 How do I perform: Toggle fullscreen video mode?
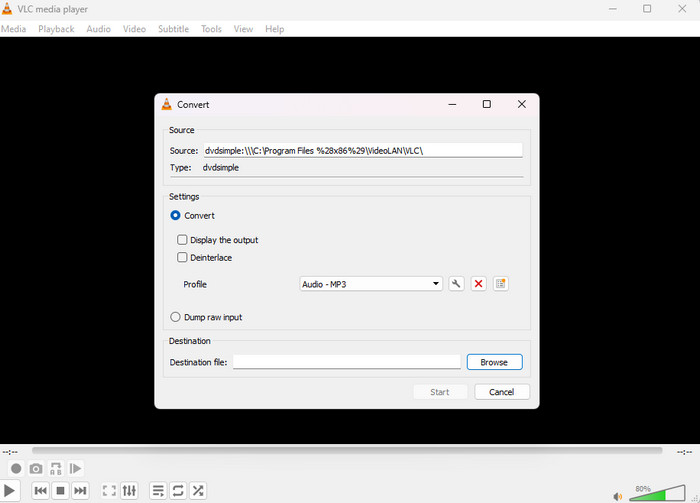coord(109,491)
